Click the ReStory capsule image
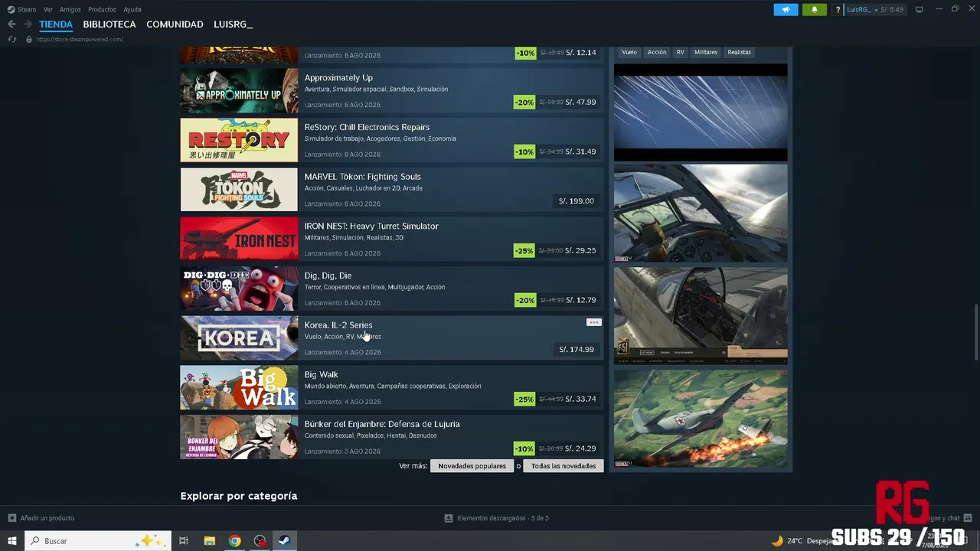This screenshot has width=980, height=551. [239, 140]
